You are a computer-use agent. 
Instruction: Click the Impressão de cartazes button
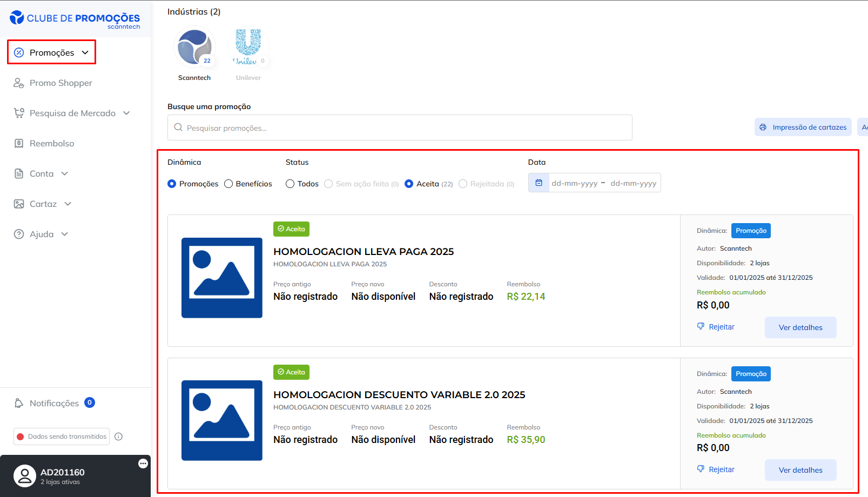click(803, 127)
